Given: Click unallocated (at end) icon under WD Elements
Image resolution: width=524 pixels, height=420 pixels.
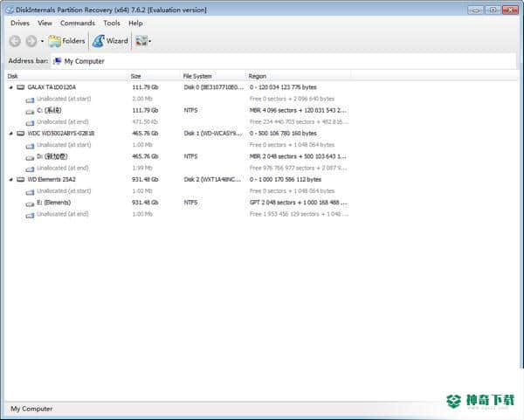Looking at the screenshot, I should (30, 215).
